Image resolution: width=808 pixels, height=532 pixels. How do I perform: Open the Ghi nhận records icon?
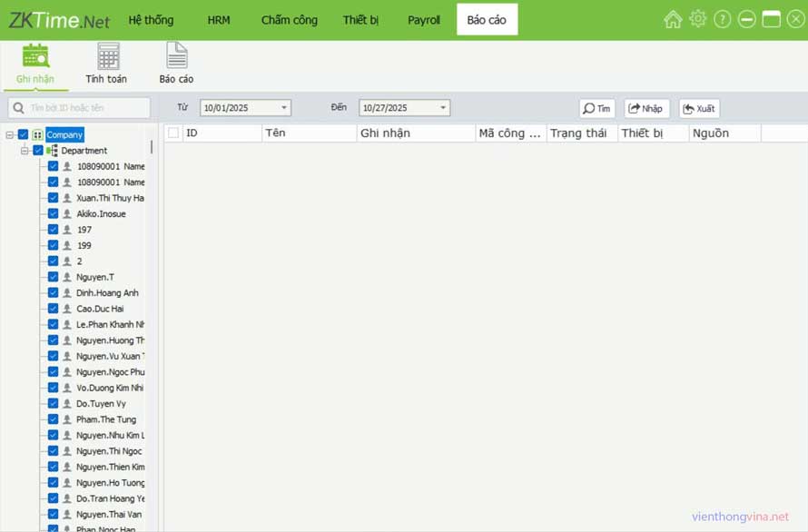pyautogui.click(x=35, y=56)
